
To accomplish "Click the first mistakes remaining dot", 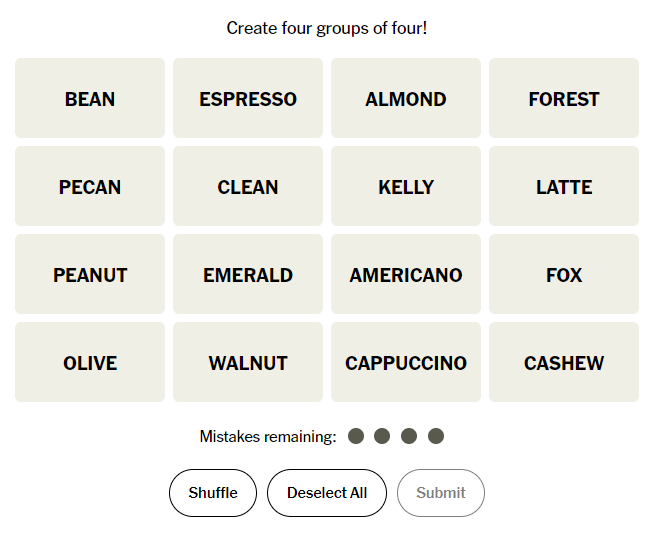I will point(356,436).
